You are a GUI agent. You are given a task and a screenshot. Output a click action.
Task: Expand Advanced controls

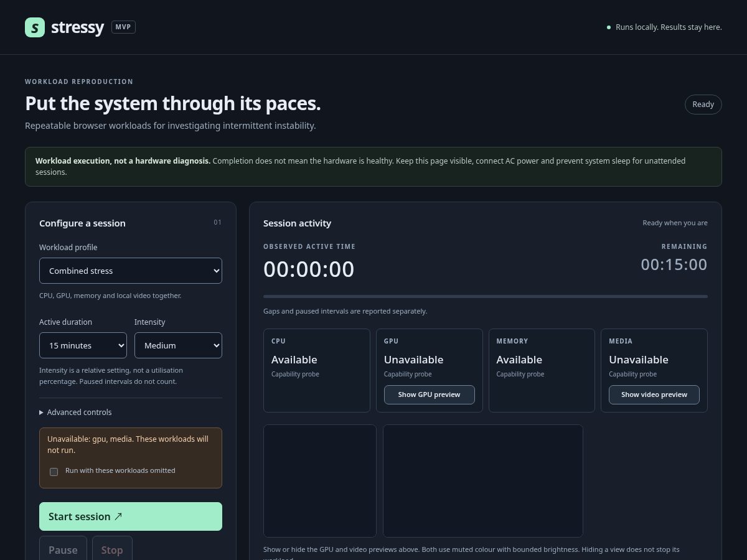(x=75, y=412)
